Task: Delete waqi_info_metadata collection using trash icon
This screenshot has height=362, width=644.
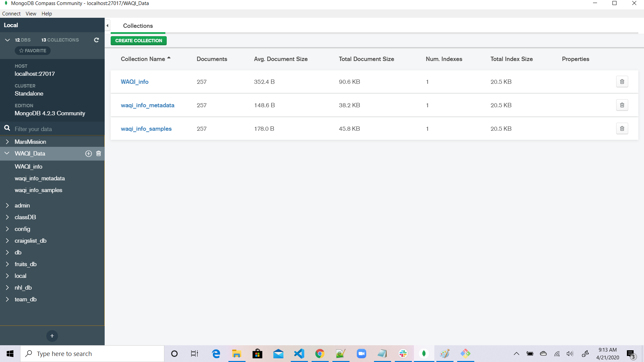Action: 622,105
